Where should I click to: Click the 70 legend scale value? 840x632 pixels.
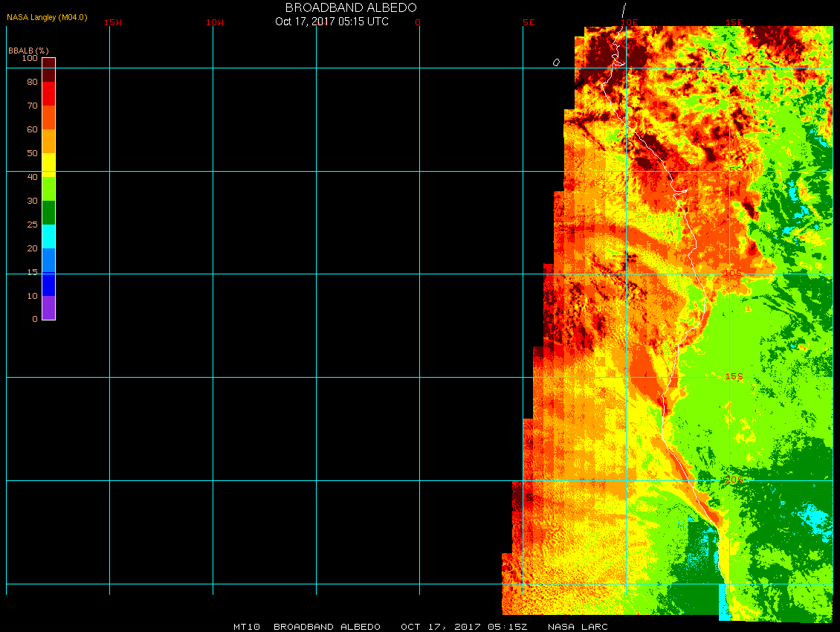click(33, 106)
